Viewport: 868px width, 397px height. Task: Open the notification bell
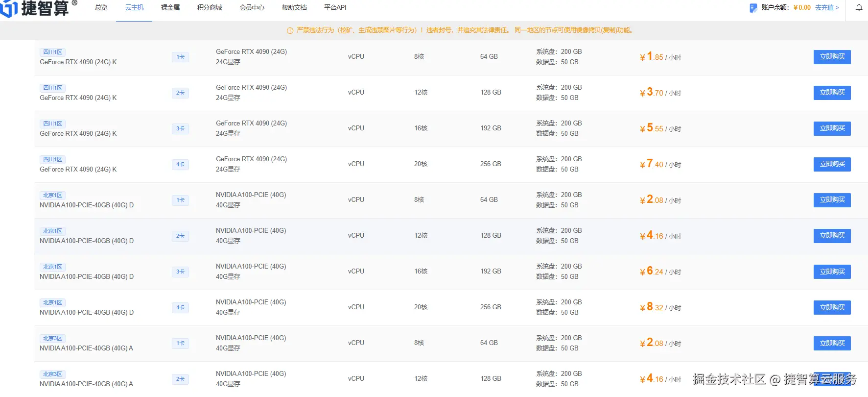(x=859, y=7)
